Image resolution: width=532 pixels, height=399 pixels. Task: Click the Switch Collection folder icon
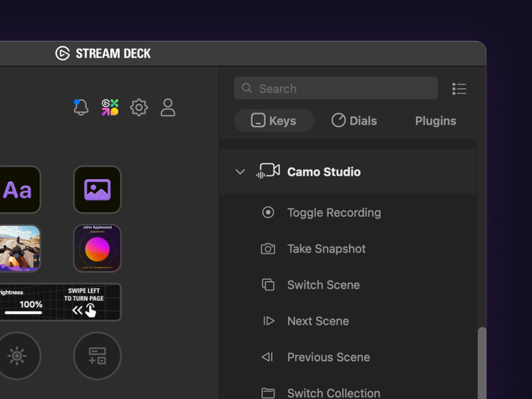coord(268,393)
